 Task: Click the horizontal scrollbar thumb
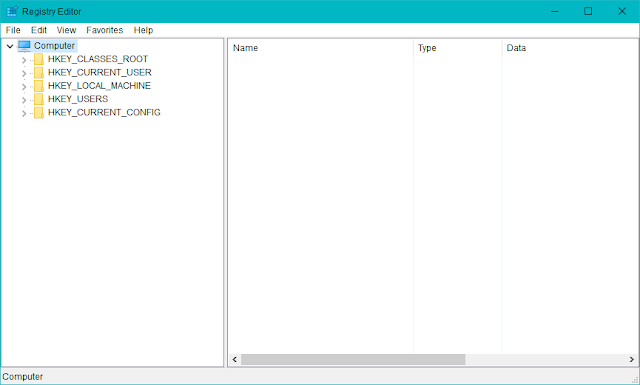click(x=353, y=360)
